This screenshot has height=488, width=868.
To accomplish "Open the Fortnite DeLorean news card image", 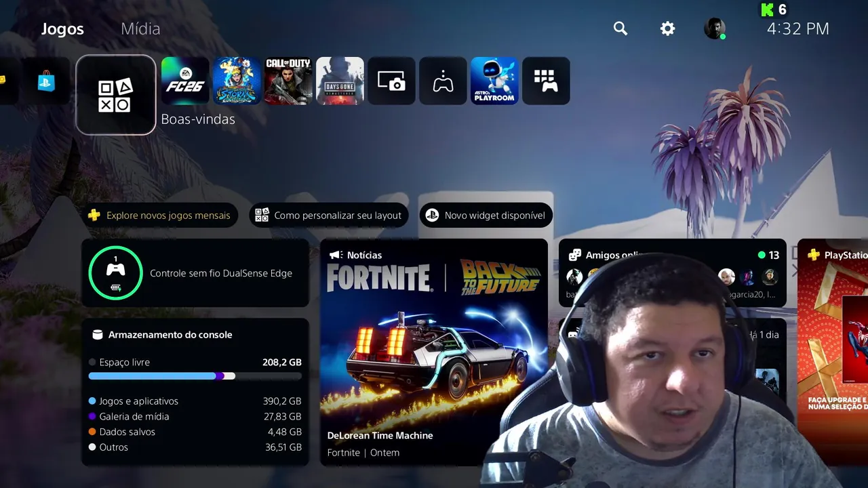I will tap(434, 352).
